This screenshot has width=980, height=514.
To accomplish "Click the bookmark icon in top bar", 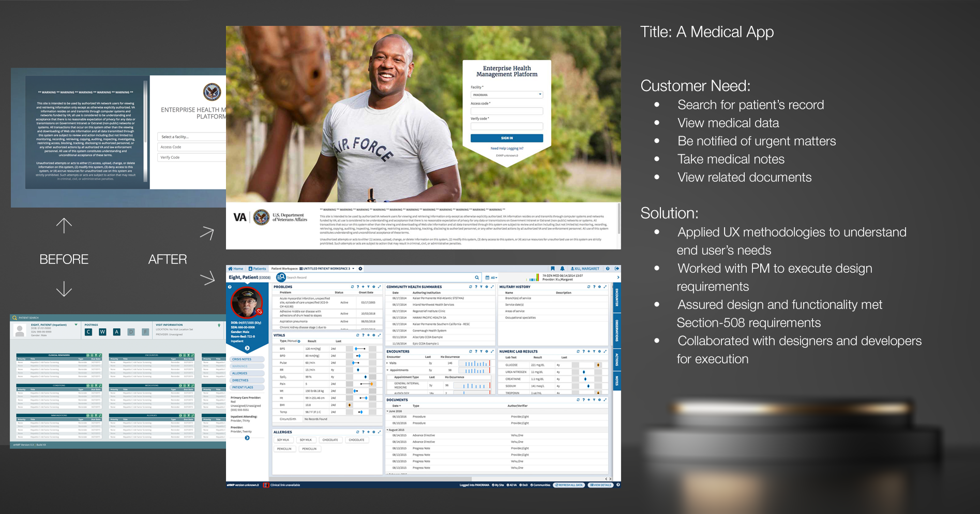I will 552,269.
